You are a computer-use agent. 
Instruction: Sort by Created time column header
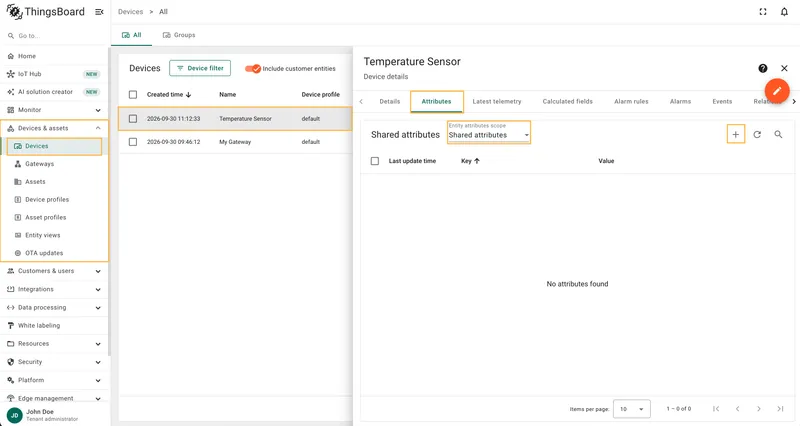coord(169,95)
